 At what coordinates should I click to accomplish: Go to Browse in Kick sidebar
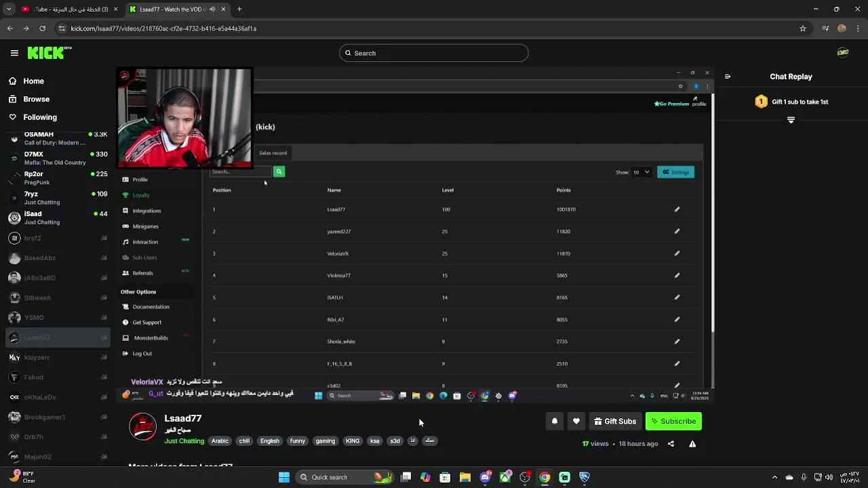coord(30,99)
